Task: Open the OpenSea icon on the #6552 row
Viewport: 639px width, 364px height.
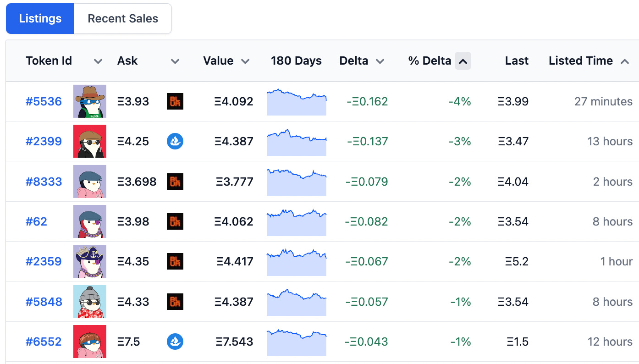Action: [x=175, y=342]
